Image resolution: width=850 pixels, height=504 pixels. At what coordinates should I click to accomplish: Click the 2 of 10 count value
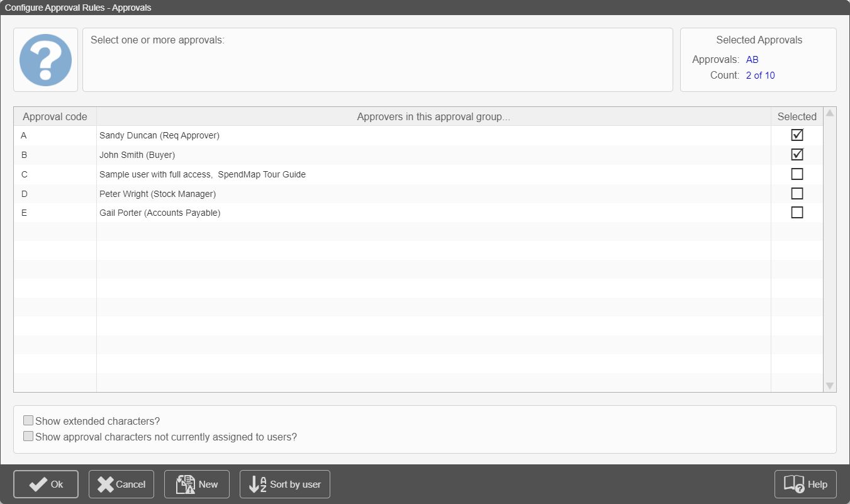(x=761, y=76)
